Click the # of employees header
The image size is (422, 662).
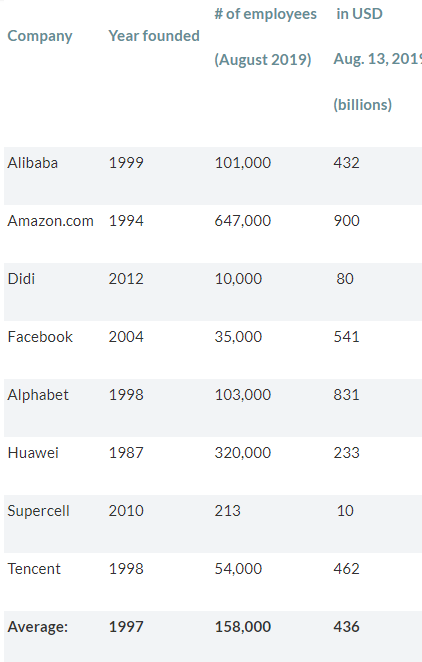click(x=265, y=14)
